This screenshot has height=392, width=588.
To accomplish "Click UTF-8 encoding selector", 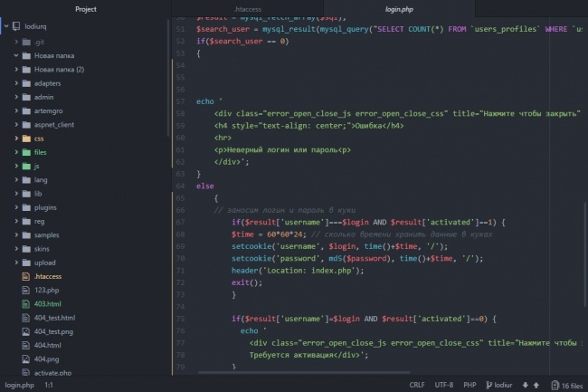I will point(443,384).
